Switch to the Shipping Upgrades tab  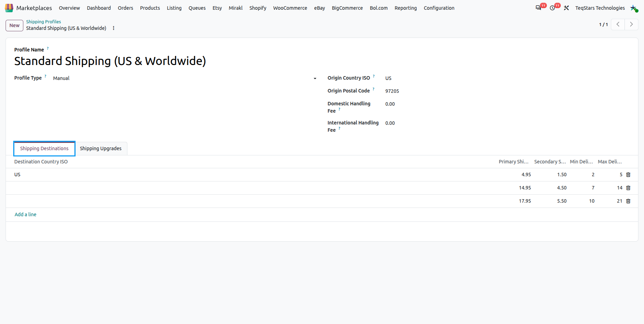click(101, 148)
